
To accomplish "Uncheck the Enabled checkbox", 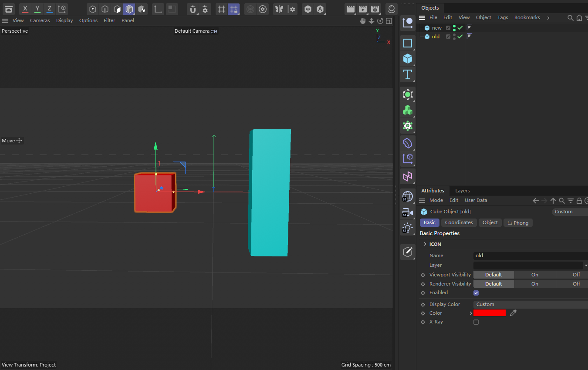I will [476, 293].
